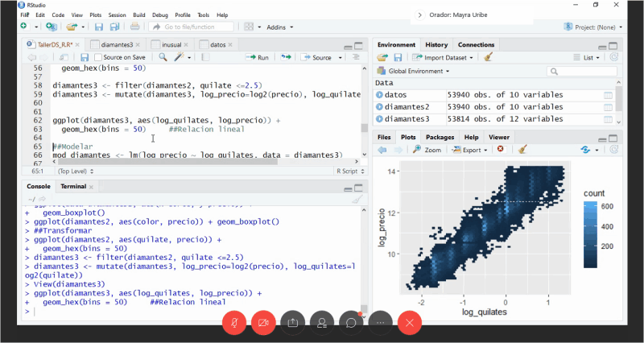The height and width of the screenshot is (343, 644).
Task: Remove current plot with red X icon
Action: 501,149
